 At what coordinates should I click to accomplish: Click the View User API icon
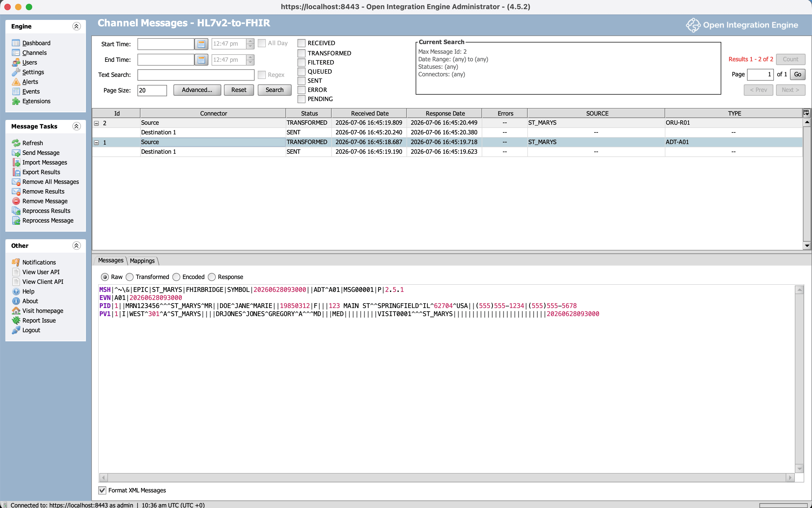(16, 272)
